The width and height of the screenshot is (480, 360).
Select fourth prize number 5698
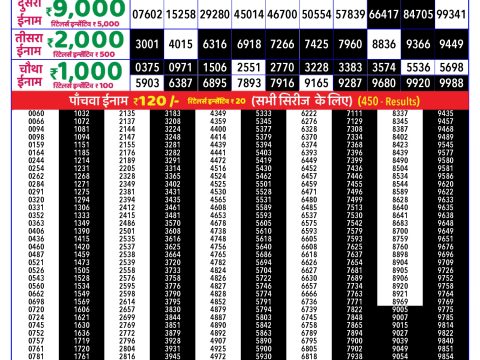[452, 68]
